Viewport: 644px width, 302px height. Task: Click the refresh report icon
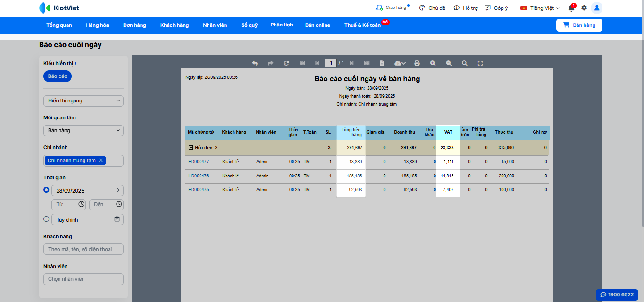point(286,63)
